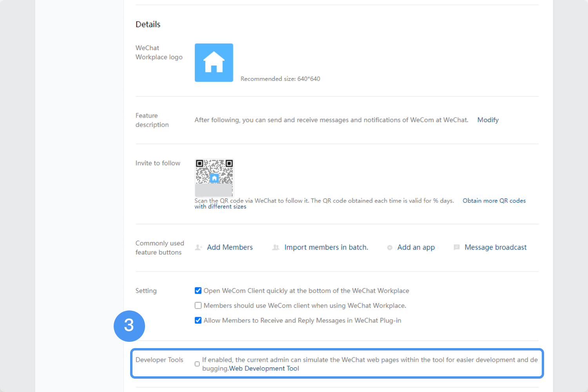This screenshot has height=392, width=588.
Task: Click the 'Feature description' label
Action: [152, 120]
